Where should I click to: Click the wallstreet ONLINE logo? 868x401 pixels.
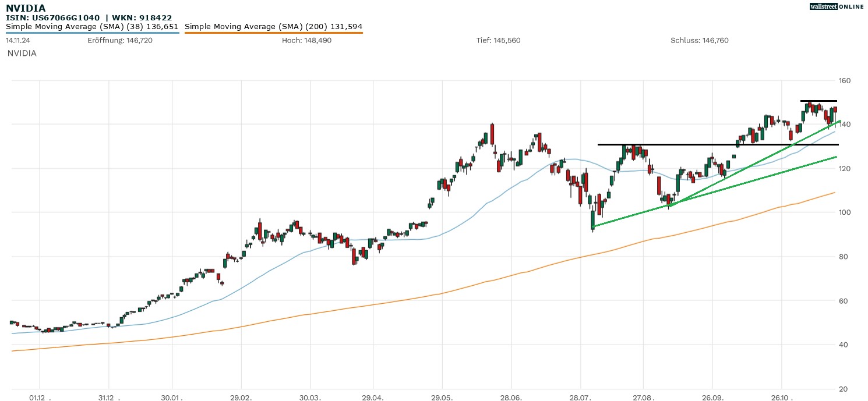coord(837,6)
